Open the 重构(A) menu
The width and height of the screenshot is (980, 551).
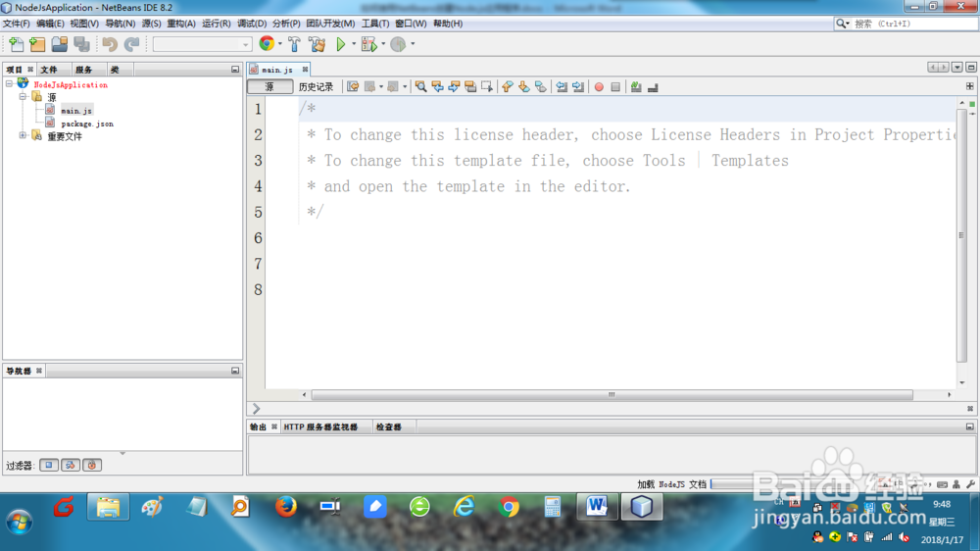pos(180,24)
